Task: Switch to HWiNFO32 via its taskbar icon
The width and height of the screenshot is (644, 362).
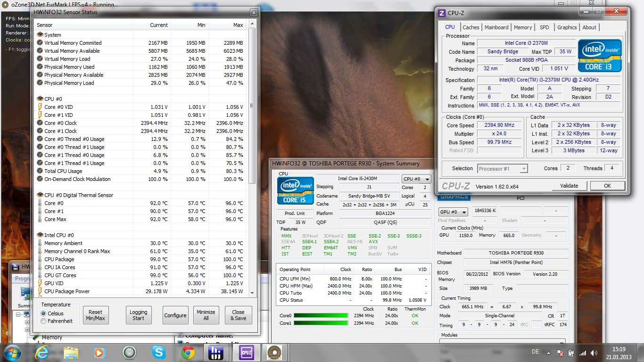Action: [x=215, y=353]
